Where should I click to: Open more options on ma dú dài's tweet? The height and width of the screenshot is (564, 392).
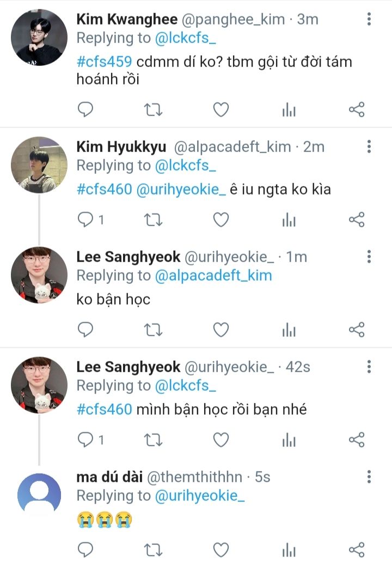(369, 477)
